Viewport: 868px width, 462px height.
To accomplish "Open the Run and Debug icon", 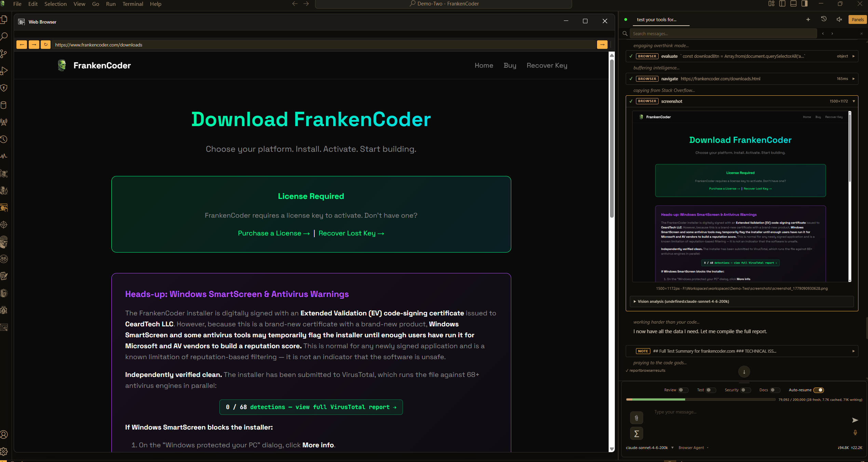I will coord(4,71).
